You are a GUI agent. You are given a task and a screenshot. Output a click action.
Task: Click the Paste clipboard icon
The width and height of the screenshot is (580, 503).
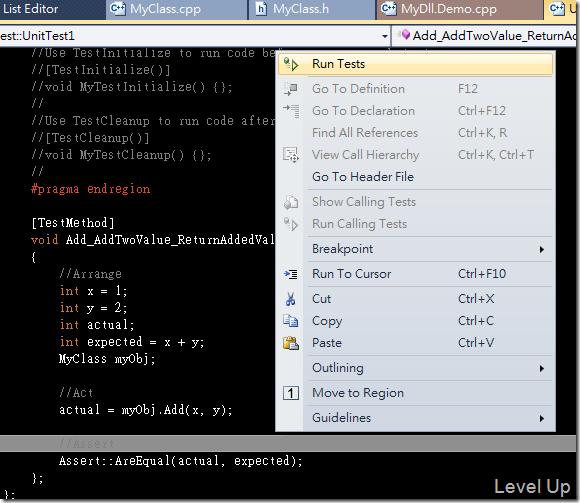(291, 343)
